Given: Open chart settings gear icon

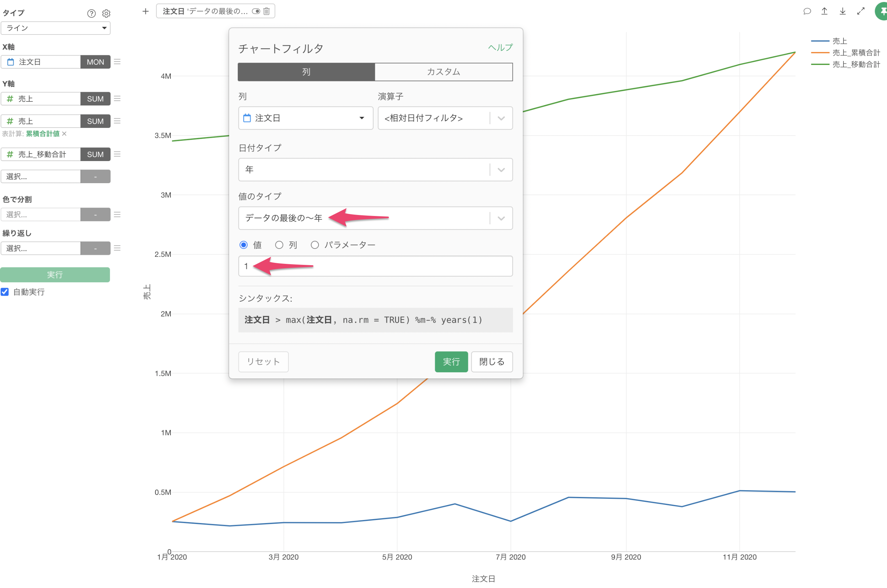Looking at the screenshot, I should pos(106,13).
